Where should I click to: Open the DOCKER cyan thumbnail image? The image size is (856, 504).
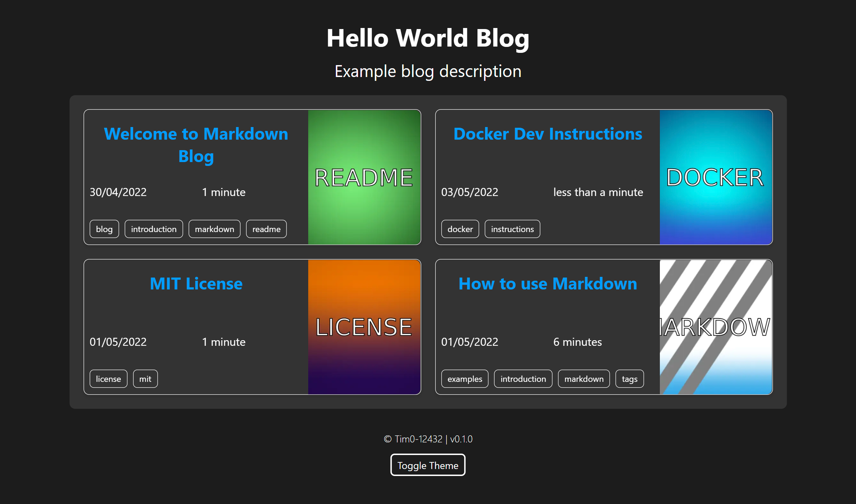point(716,177)
